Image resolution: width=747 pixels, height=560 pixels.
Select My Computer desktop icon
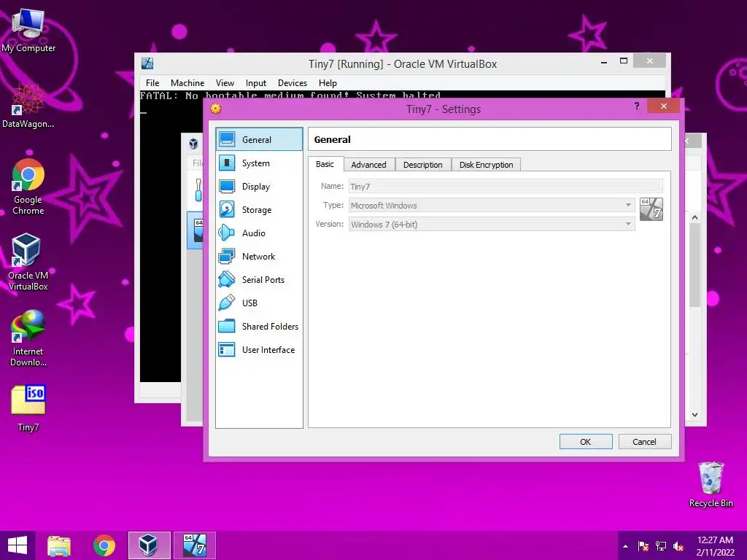coord(28,31)
